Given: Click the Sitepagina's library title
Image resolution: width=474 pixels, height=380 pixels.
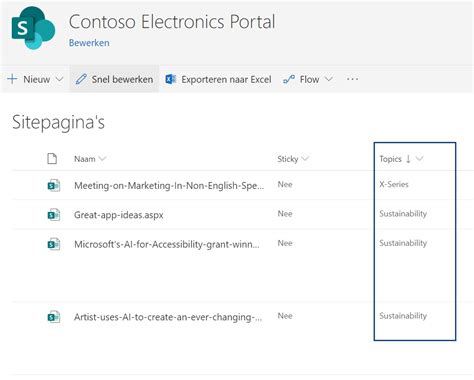Looking at the screenshot, I should coord(58,122).
